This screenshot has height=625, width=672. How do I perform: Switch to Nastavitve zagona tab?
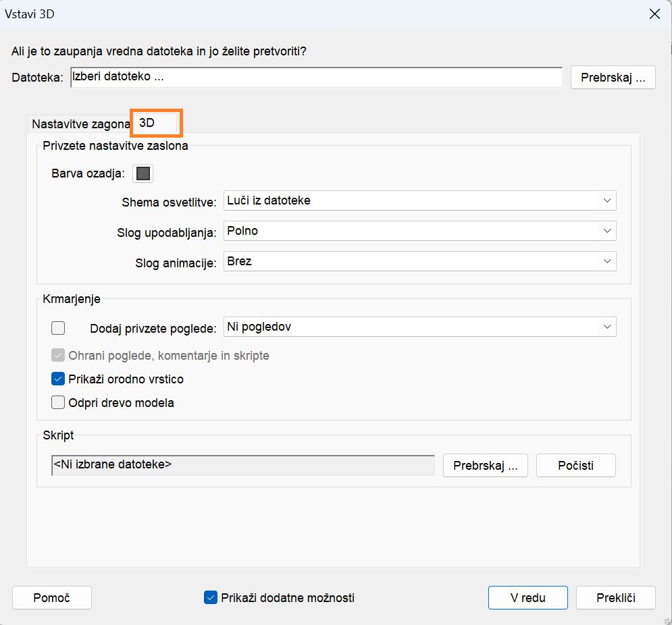(x=80, y=124)
